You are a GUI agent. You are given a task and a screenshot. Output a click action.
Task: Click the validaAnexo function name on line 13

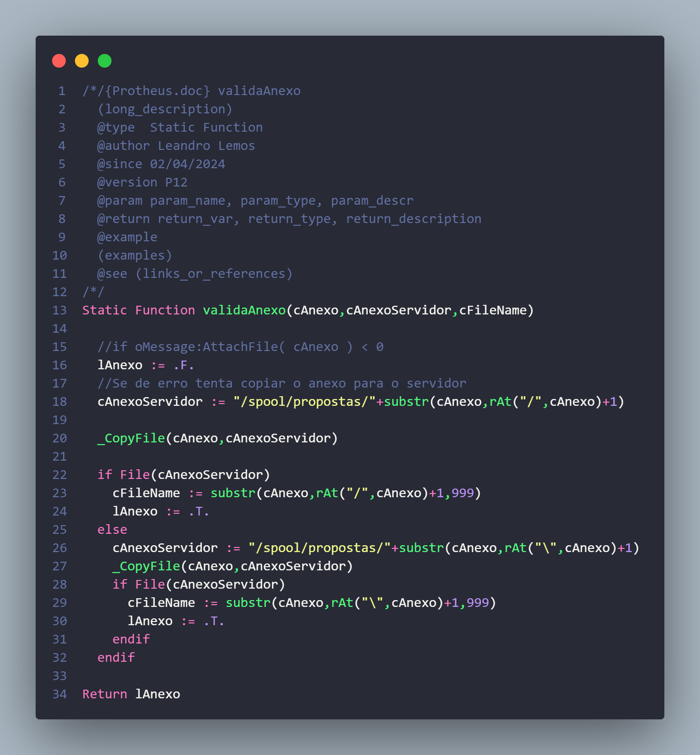pos(244,310)
